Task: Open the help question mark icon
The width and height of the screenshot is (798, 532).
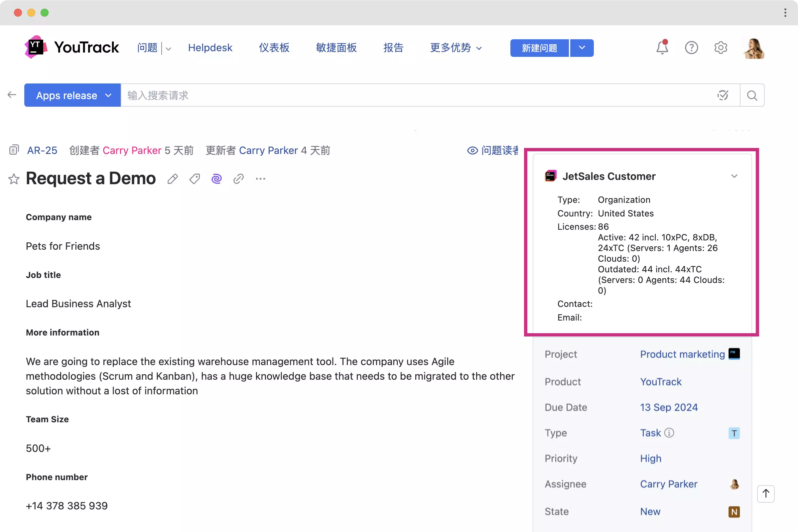Action: (691, 48)
